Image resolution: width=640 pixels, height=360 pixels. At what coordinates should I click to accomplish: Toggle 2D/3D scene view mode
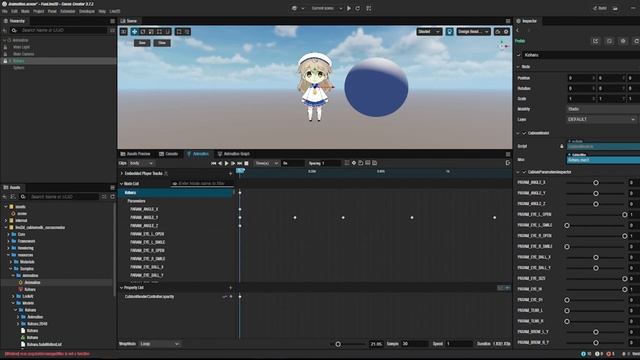(124, 31)
